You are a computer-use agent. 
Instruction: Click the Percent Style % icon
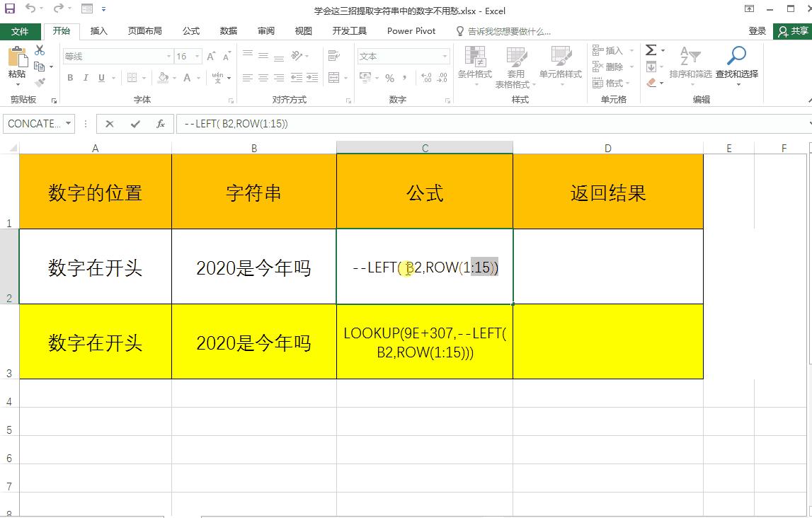click(x=389, y=78)
